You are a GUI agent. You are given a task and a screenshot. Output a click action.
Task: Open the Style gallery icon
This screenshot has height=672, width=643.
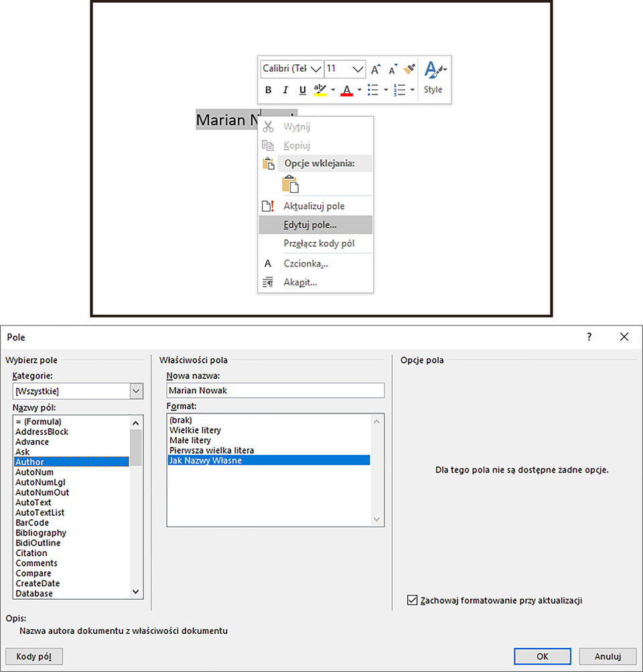(x=433, y=69)
